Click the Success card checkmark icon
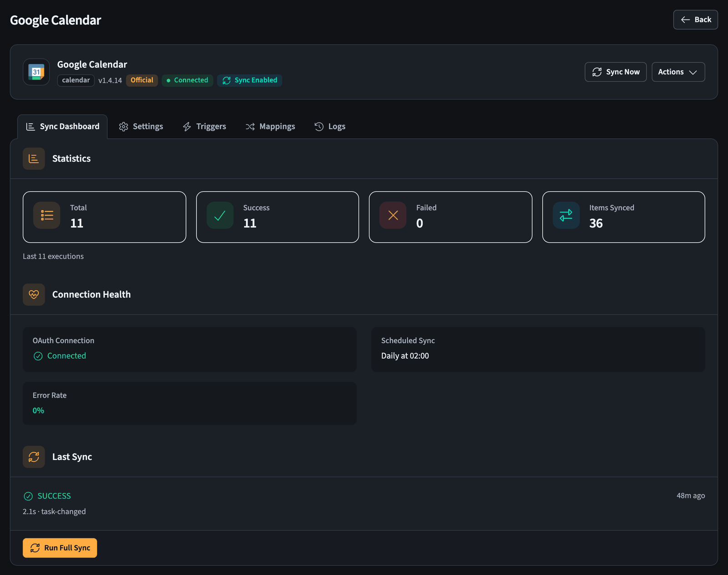Viewport: 728px width, 575px height. click(x=220, y=215)
